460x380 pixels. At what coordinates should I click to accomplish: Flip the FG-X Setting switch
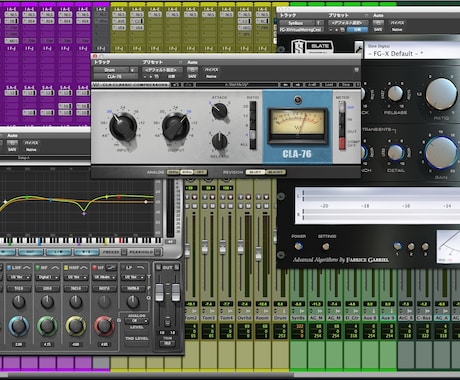pyautogui.click(x=326, y=247)
